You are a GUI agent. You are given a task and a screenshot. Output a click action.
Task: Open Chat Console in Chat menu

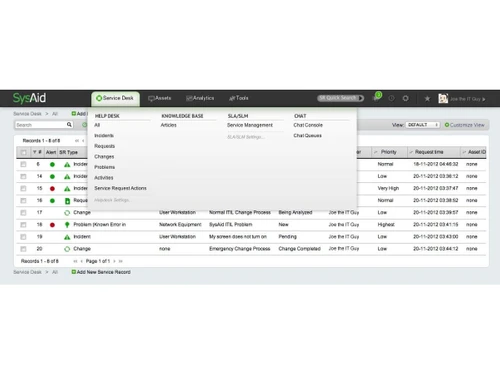[x=308, y=125]
